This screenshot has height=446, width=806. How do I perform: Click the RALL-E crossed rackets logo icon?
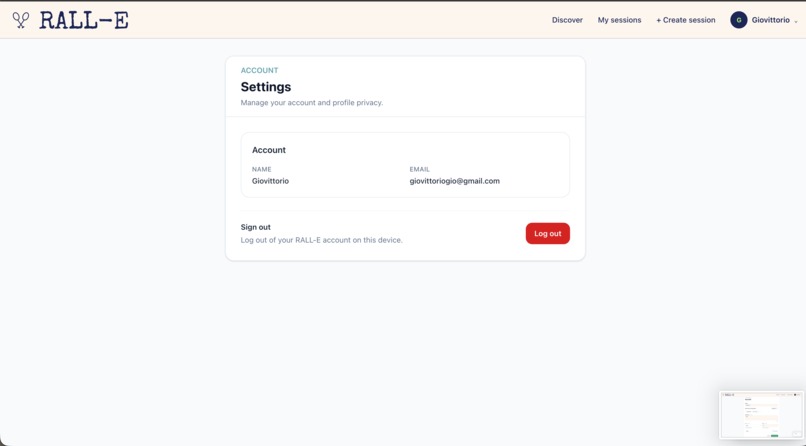tap(21, 20)
